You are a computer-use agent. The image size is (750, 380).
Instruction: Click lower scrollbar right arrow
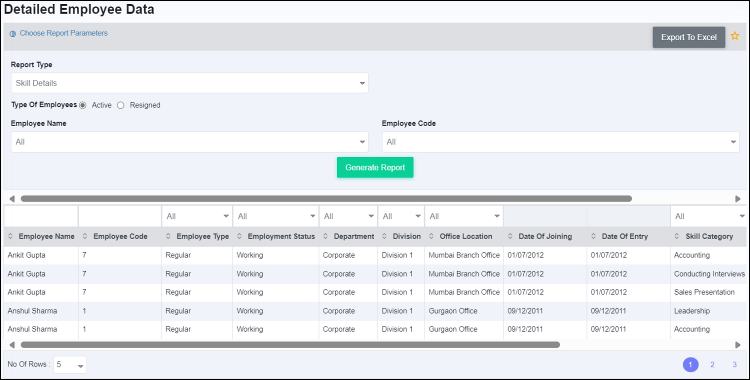click(x=738, y=345)
